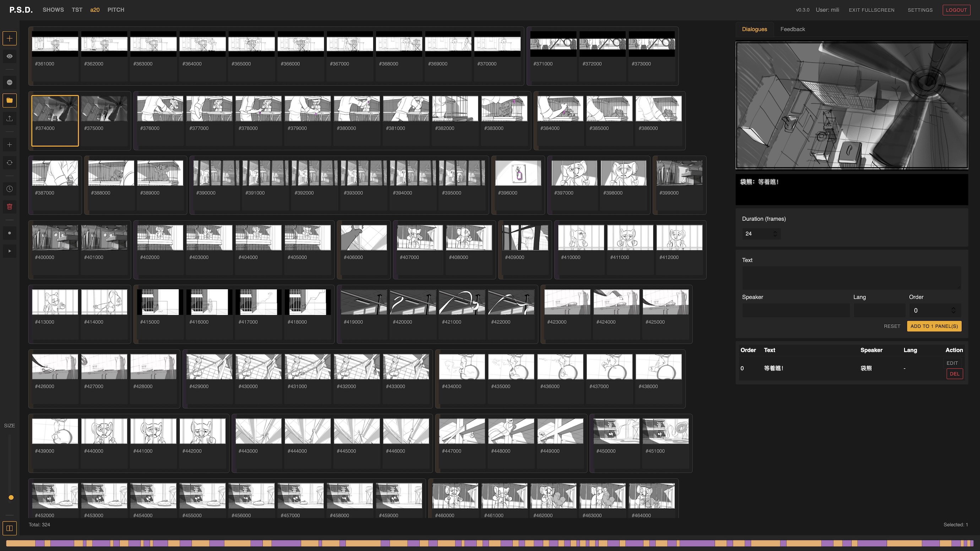Increment the Duration frames stepper
The width and height of the screenshot is (980, 551).
[x=776, y=232]
